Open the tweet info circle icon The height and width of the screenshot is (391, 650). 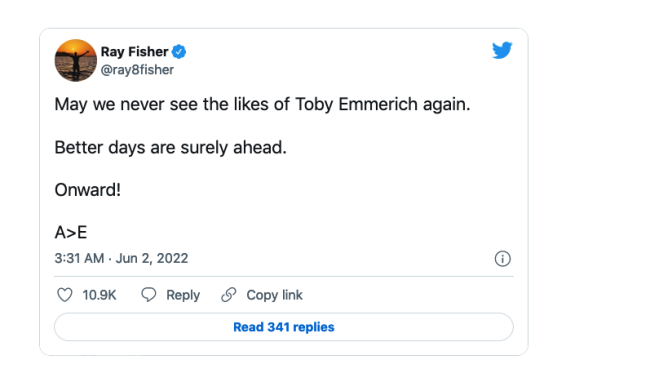(502, 259)
